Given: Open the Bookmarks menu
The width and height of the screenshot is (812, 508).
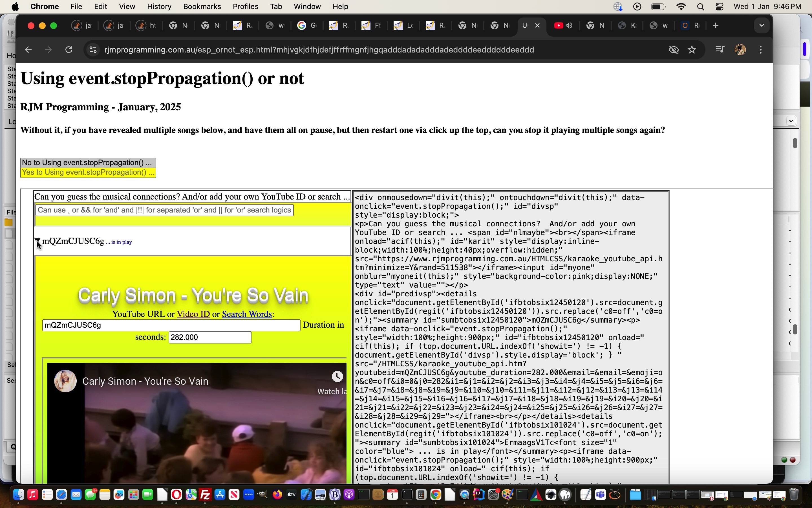Looking at the screenshot, I should (x=202, y=7).
